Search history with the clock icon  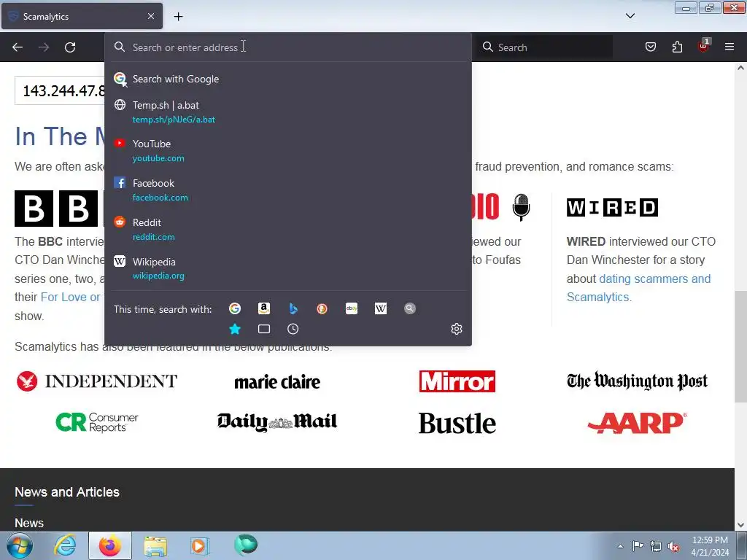(x=293, y=329)
